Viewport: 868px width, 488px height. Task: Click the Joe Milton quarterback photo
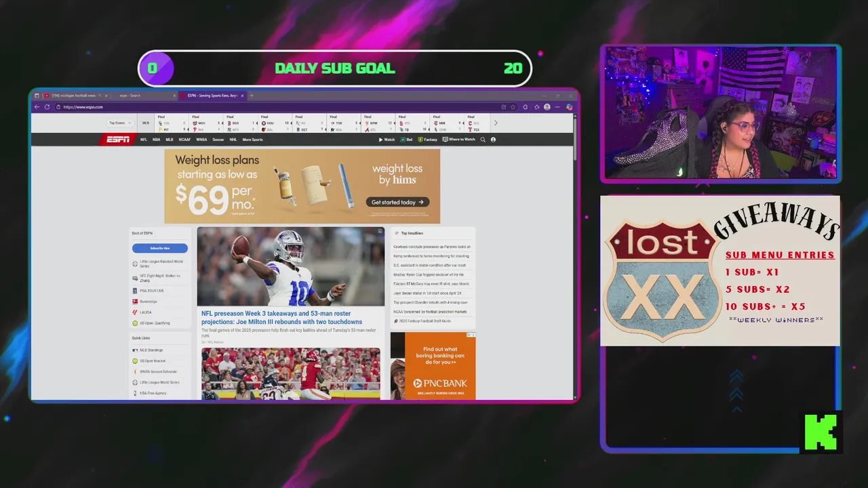pos(291,266)
